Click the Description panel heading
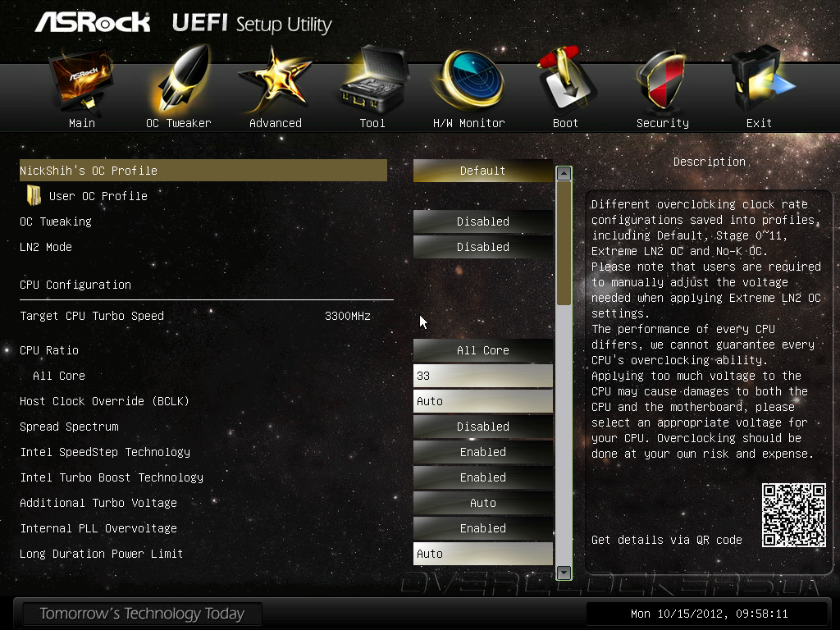The image size is (840, 630). [x=710, y=162]
